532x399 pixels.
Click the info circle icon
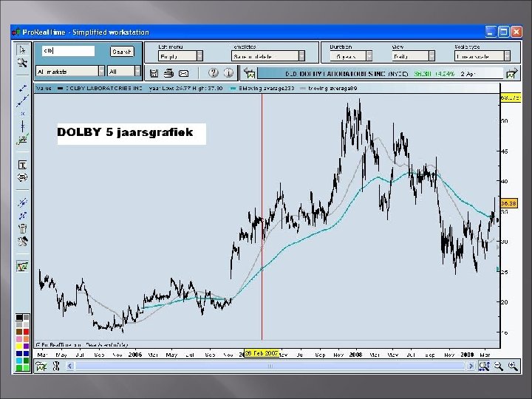[228, 72]
